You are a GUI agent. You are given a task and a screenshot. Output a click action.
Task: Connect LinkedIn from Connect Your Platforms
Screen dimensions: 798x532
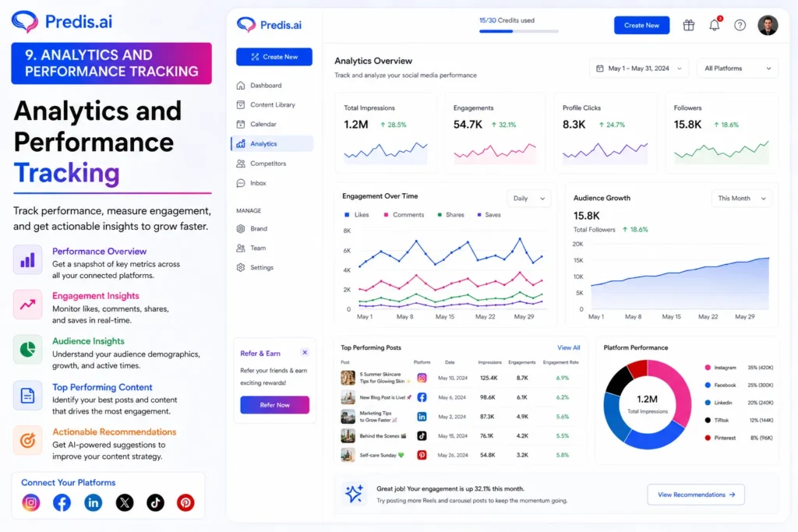(94, 502)
